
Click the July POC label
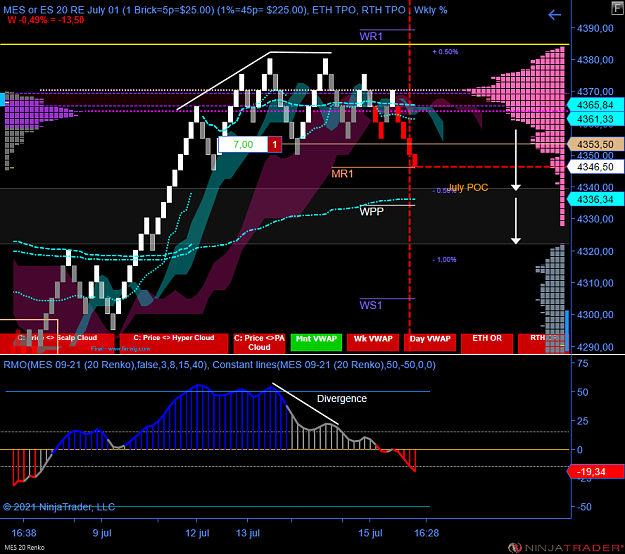pos(468,188)
